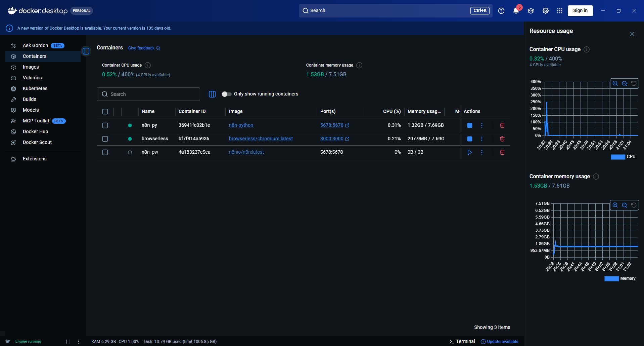Delete the n8n_pw container
This screenshot has width=644, height=346.
point(502,152)
